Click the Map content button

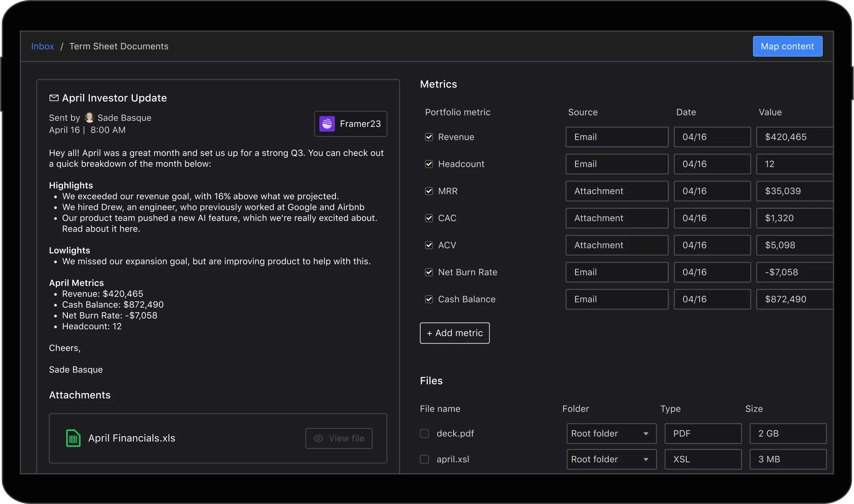(x=787, y=46)
